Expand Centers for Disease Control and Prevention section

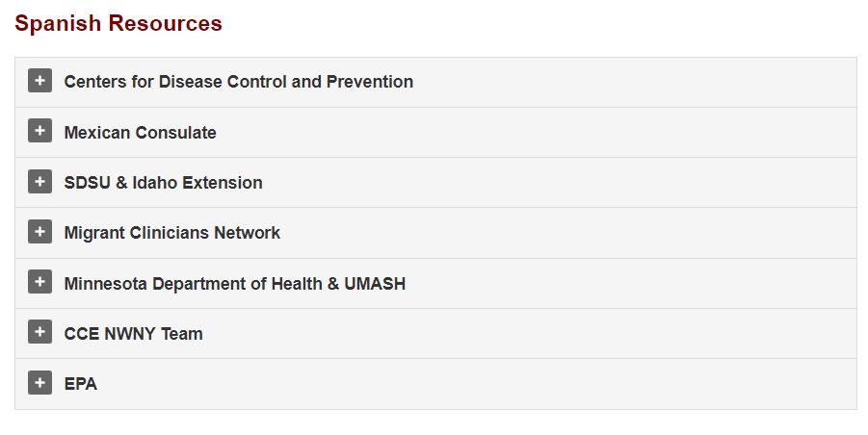click(238, 82)
